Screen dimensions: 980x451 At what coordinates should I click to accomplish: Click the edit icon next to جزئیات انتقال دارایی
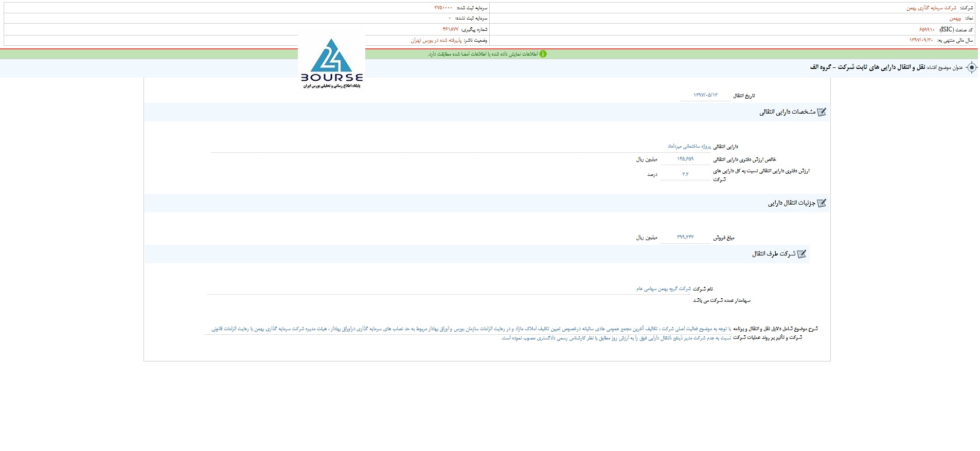click(822, 203)
